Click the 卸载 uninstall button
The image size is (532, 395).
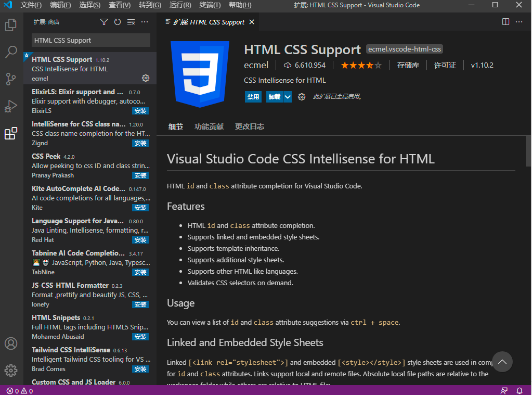pos(275,97)
